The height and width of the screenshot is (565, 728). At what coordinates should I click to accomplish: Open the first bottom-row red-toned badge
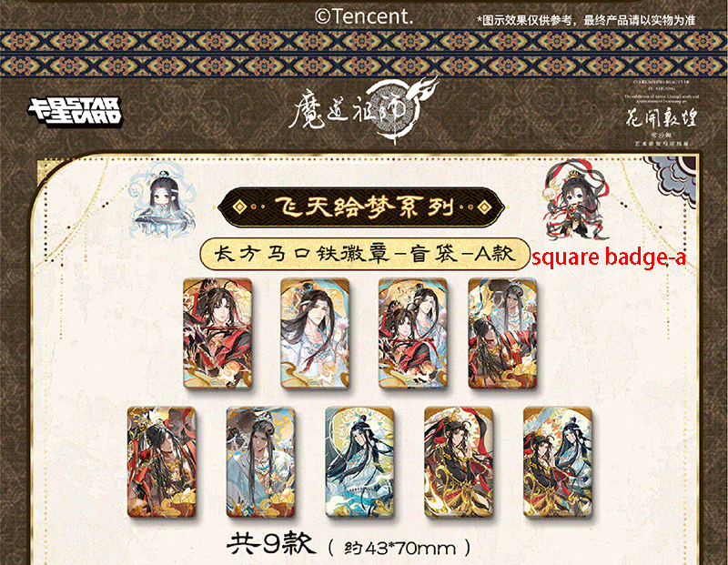[162, 462]
